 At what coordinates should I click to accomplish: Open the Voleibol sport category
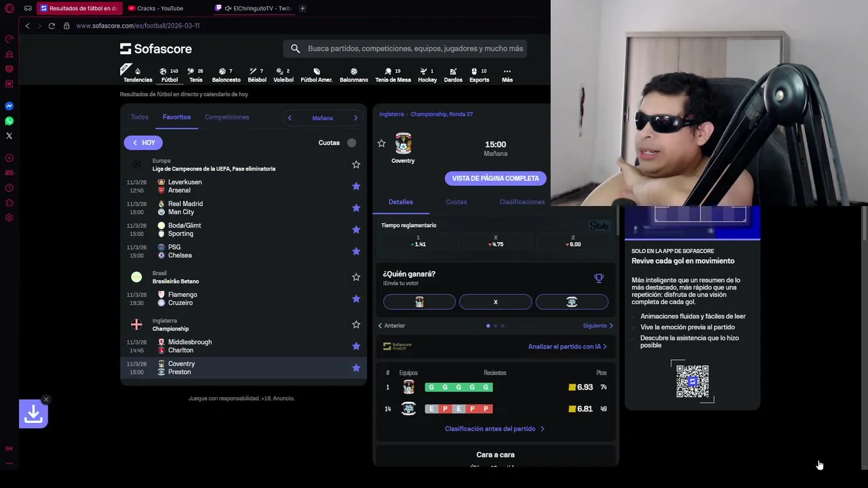click(283, 75)
